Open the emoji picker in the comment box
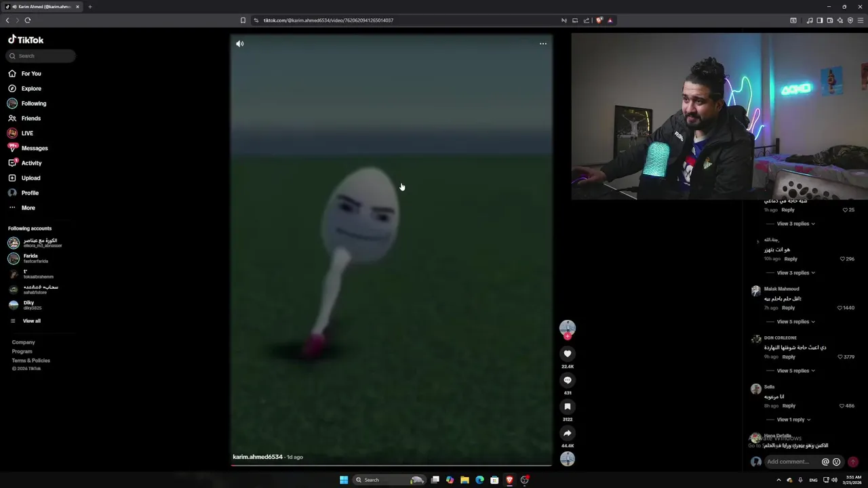The image size is (868, 488). coord(836,462)
